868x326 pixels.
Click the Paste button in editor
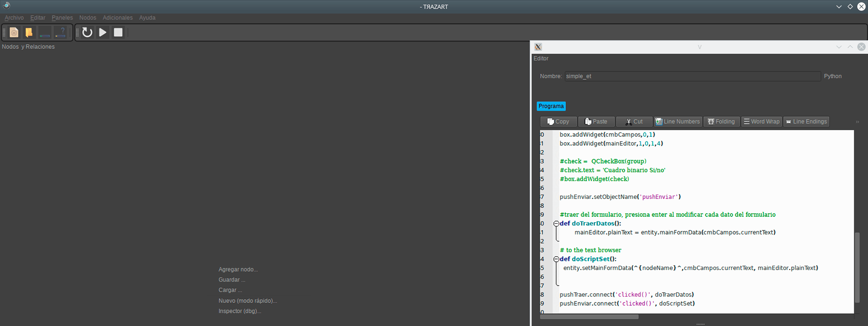pos(596,122)
